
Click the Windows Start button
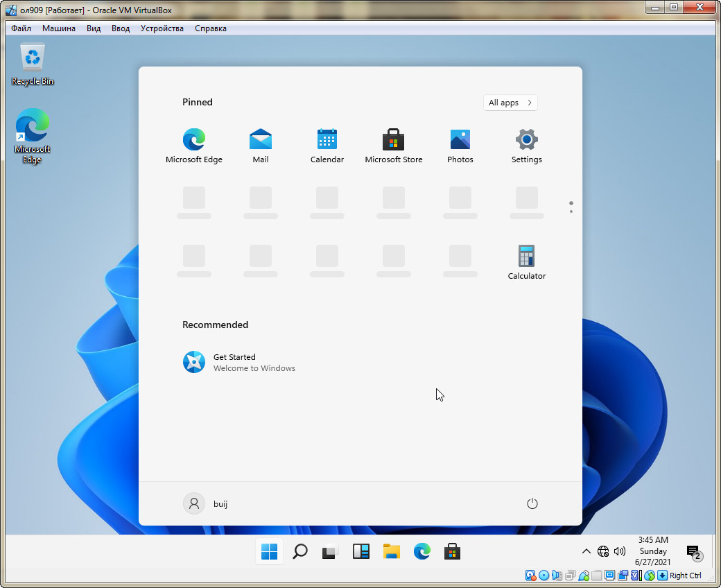click(270, 552)
